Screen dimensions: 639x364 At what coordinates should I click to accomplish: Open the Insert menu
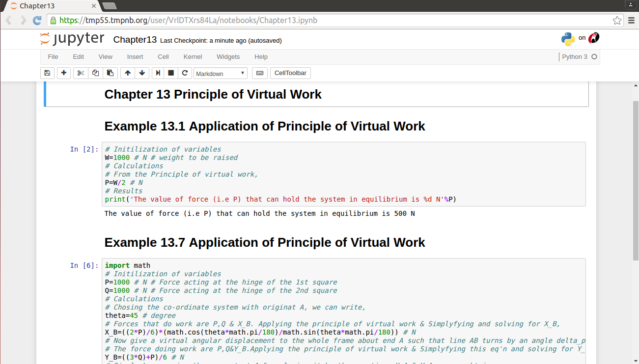click(135, 57)
